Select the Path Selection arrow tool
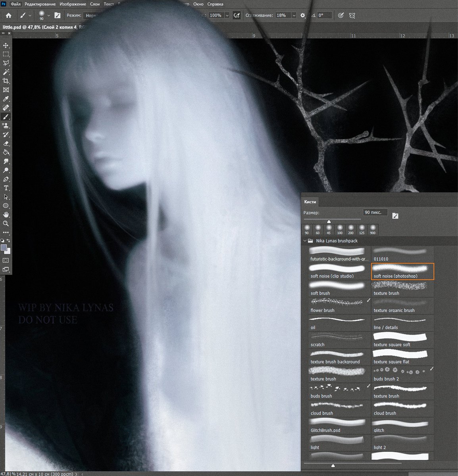458x476 pixels. pyautogui.click(x=6, y=197)
